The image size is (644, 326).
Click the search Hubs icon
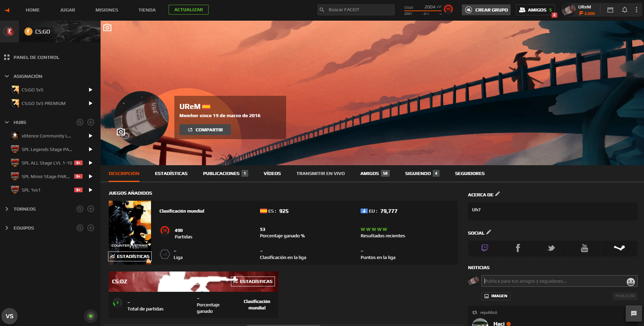tap(80, 122)
